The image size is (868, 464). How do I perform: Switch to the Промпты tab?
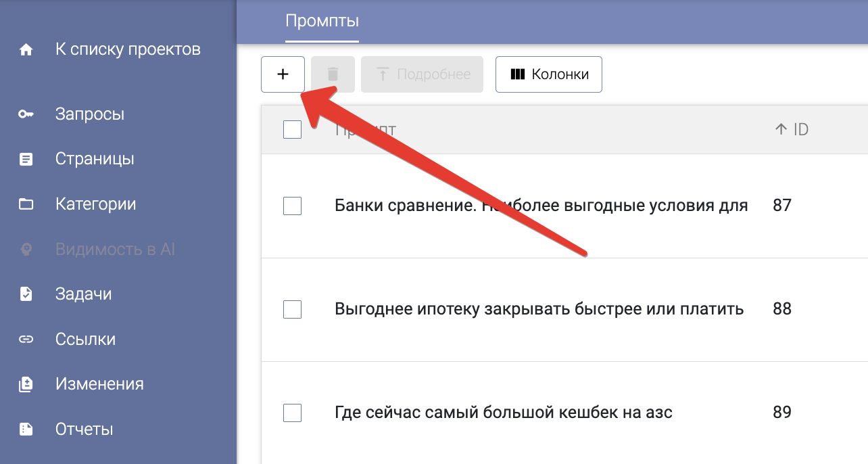pos(322,21)
